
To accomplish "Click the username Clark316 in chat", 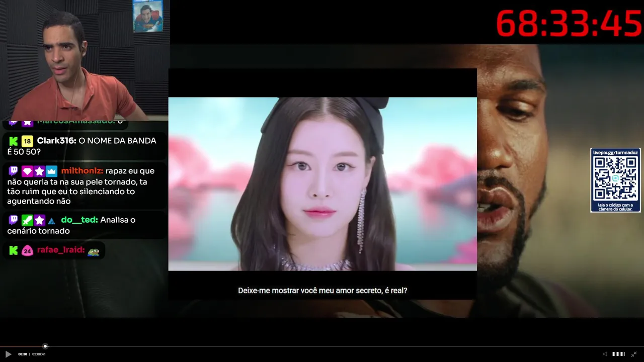I will click(x=56, y=141).
